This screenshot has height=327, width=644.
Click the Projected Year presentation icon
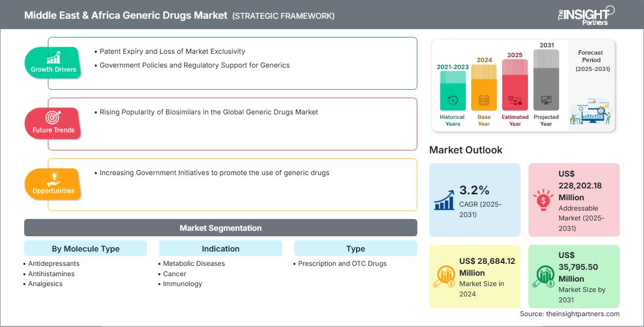click(546, 100)
